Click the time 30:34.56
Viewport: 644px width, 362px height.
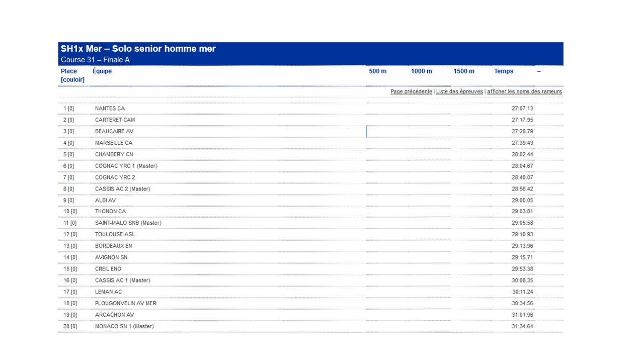[522, 304]
